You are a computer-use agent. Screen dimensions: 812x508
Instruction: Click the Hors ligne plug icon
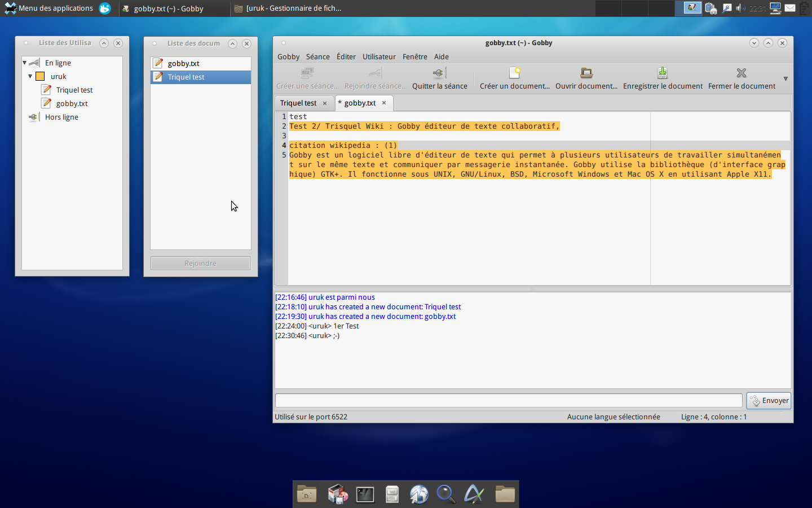34,117
